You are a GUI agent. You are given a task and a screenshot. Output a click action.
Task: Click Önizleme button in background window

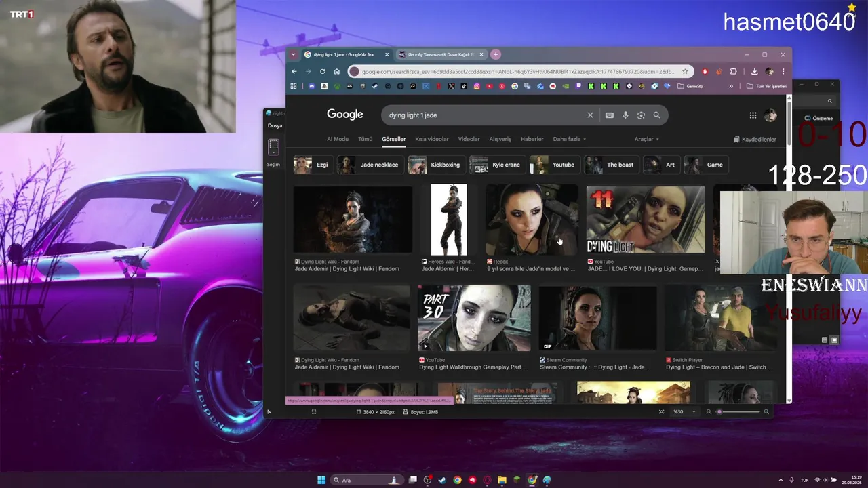point(818,118)
